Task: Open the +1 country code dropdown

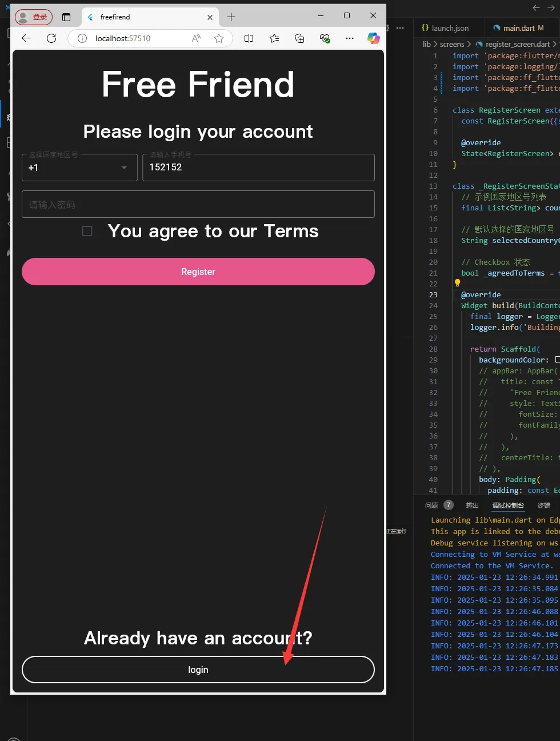Action: 79,168
